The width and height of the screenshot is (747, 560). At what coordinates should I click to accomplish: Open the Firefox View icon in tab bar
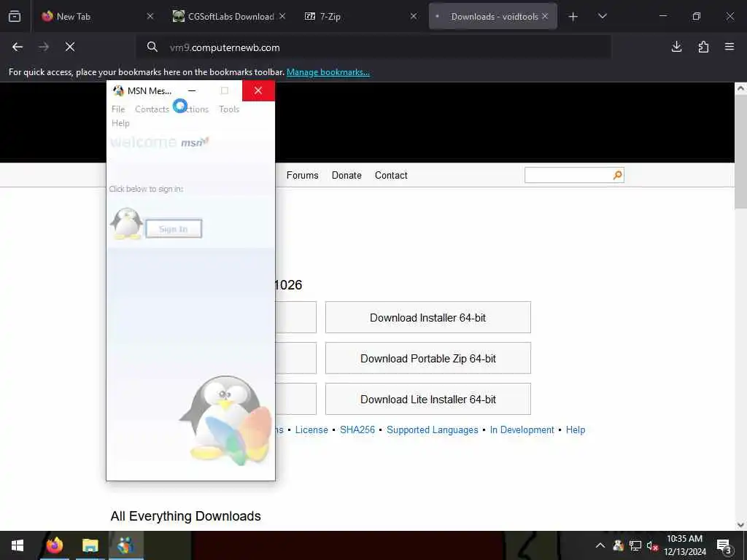click(x=15, y=16)
